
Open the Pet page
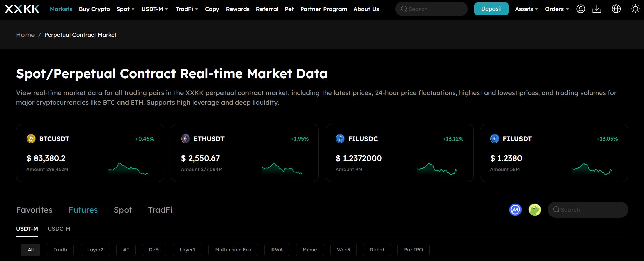tap(289, 9)
